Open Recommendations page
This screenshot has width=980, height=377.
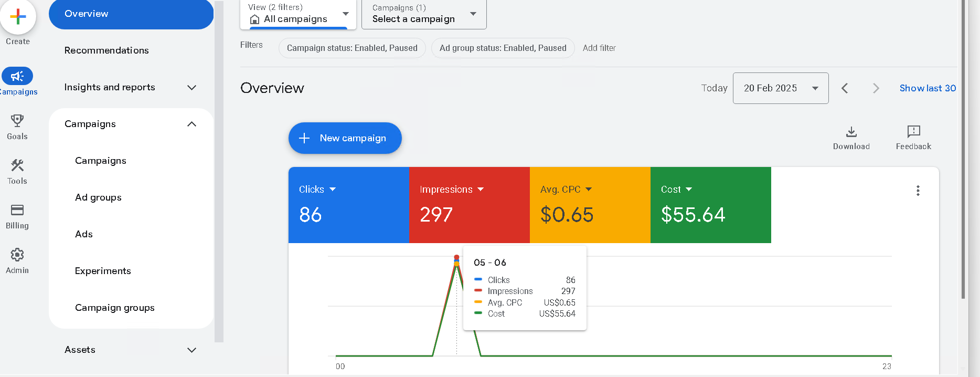click(106, 50)
